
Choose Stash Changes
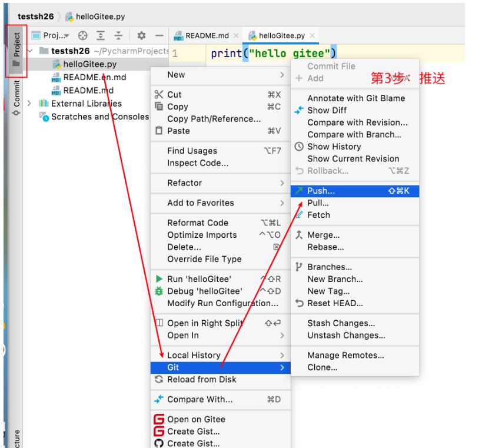coord(355,323)
